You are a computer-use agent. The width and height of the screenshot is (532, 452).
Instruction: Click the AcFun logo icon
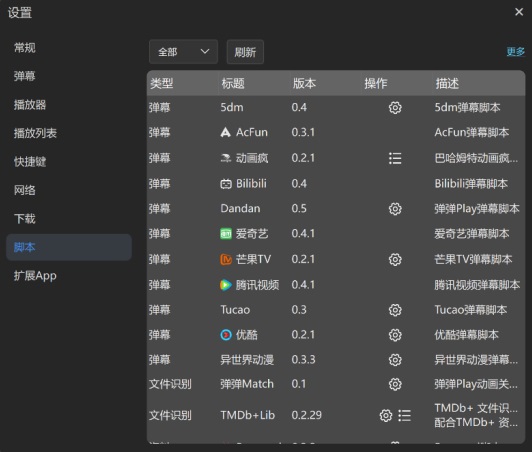226,132
